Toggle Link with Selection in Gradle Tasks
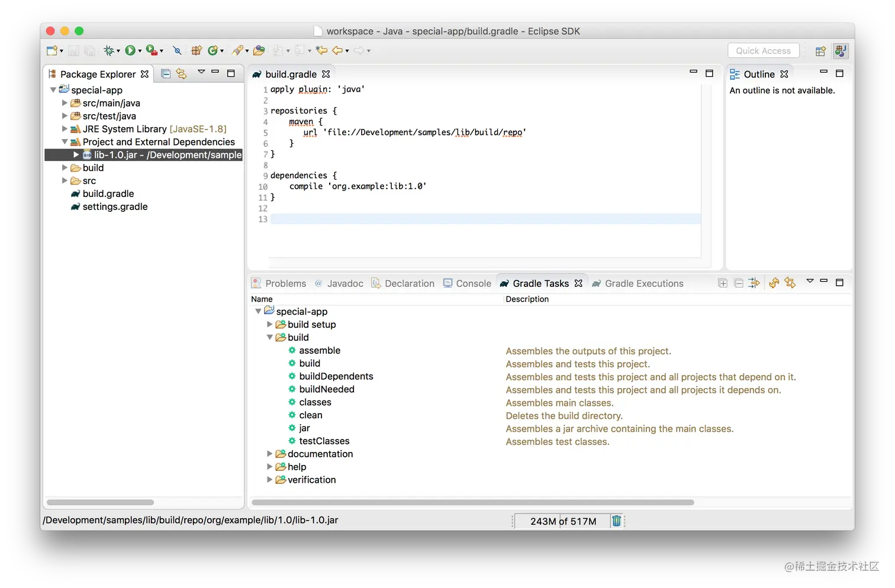Image resolution: width=895 pixels, height=588 pixels. coord(790,283)
